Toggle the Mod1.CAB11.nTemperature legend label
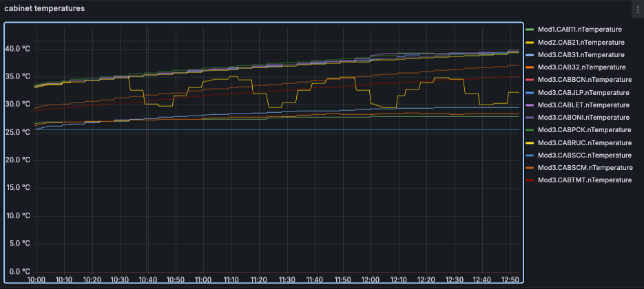This screenshot has height=289, width=644. click(x=579, y=30)
